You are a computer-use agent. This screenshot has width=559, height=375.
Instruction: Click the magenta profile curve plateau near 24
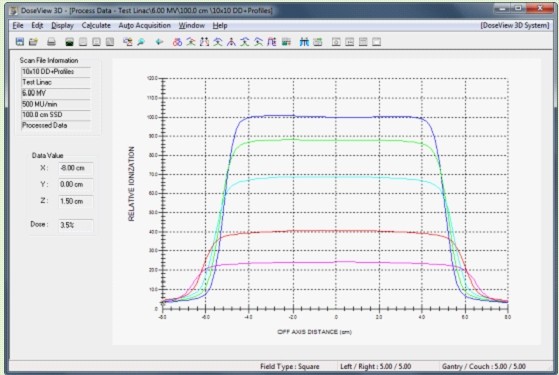(x=336, y=262)
